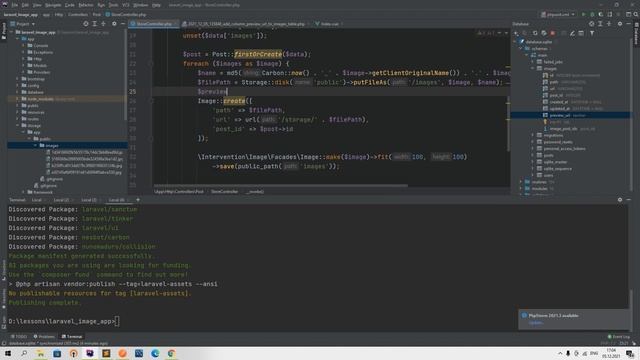
Task: Switch to the add_column_preview_url migration tab
Action: pos(245,24)
